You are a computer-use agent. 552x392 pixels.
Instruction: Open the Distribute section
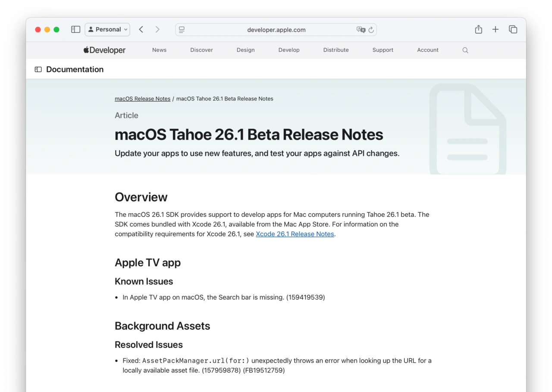click(x=336, y=50)
